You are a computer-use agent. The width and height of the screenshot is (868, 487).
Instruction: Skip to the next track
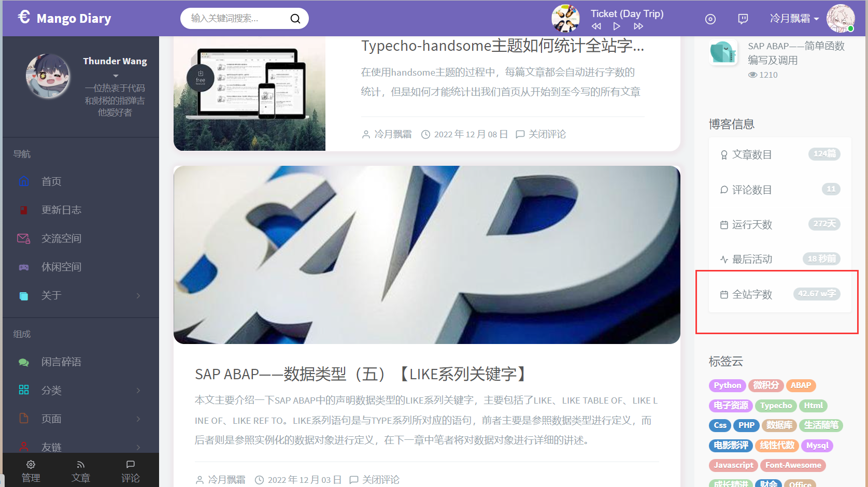(638, 26)
